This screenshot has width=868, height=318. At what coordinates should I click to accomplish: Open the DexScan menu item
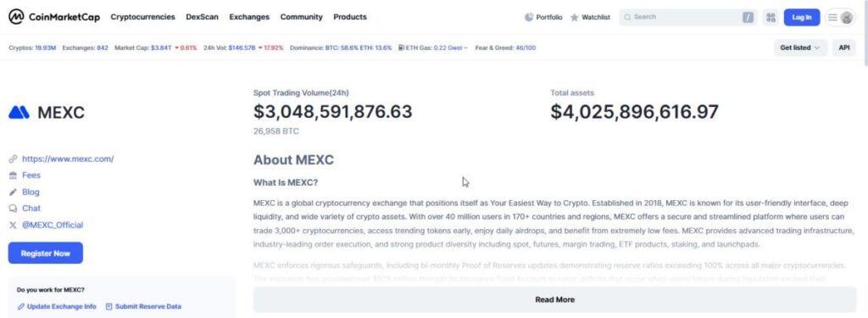tap(202, 17)
